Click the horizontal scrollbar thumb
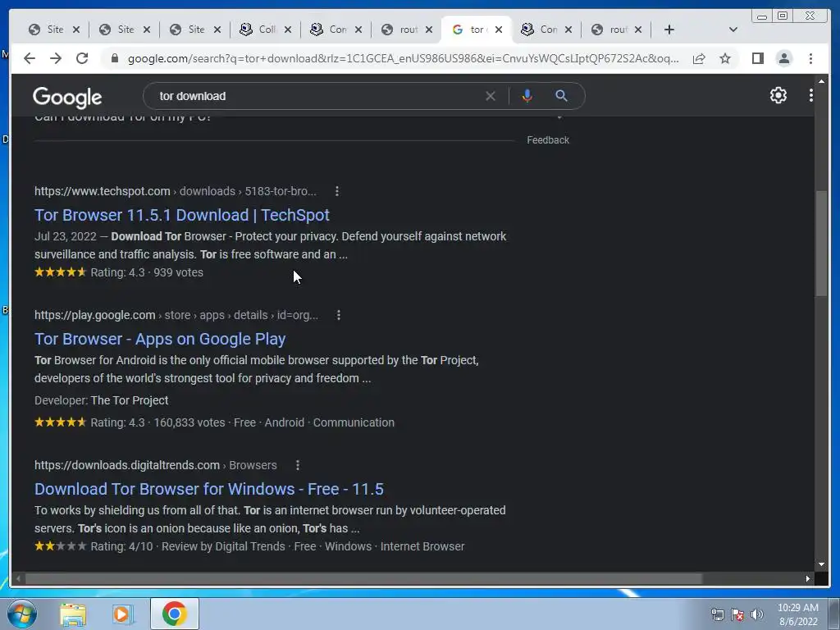Screen dimensions: 840x630 click(x=363, y=578)
